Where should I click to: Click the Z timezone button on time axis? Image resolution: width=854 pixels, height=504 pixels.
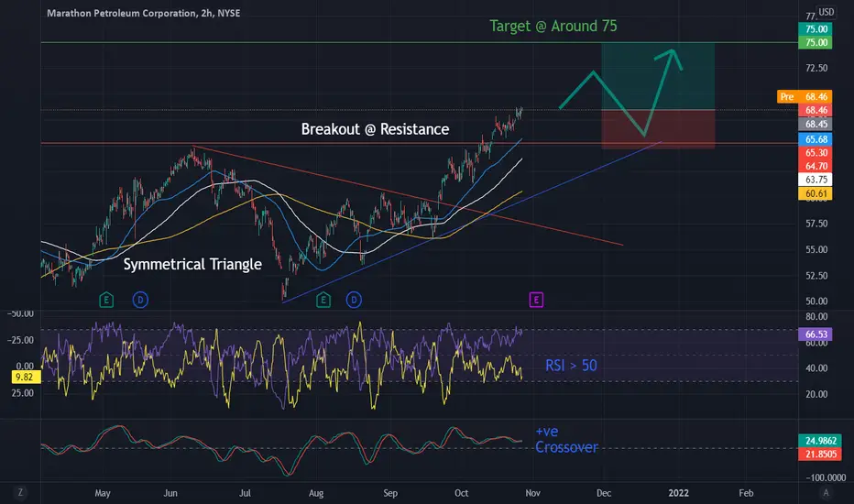click(20, 493)
